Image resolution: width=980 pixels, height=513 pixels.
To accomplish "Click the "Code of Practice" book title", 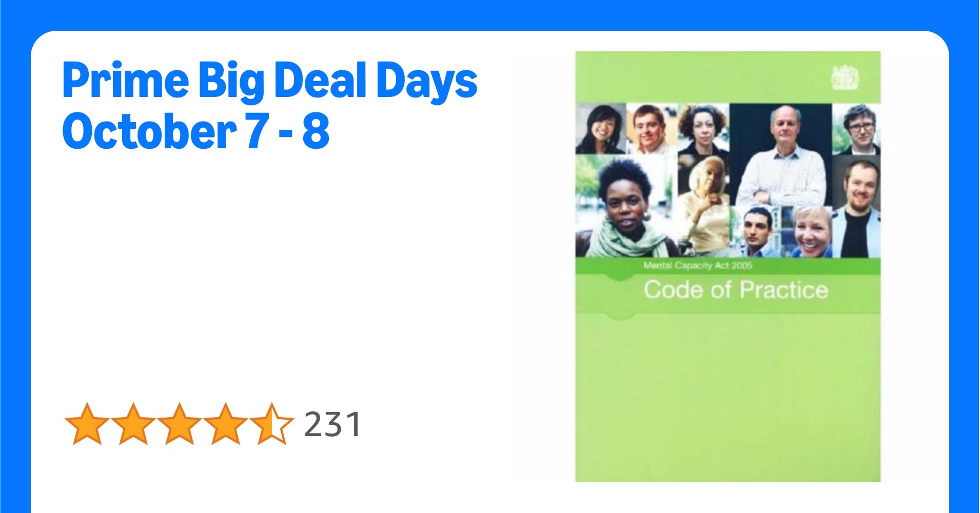I will pyautogui.click(x=736, y=290).
